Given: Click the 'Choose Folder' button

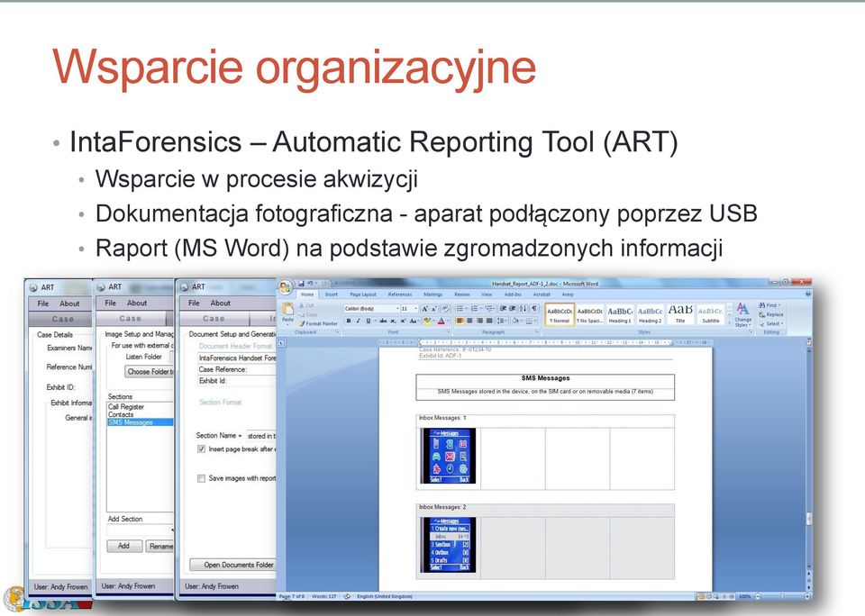Looking at the screenshot, I should 150,372.
